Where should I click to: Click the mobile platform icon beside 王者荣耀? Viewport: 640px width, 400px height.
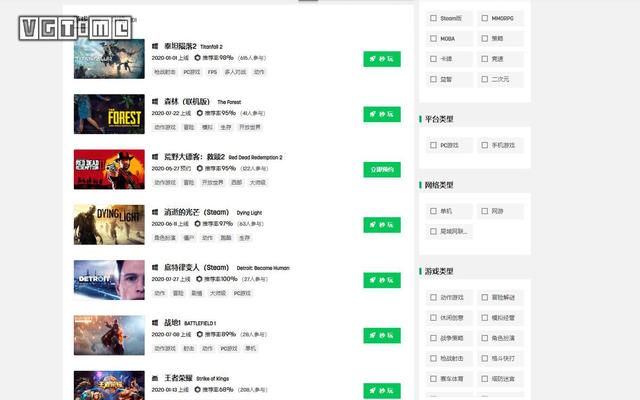[x=155, y=378]
